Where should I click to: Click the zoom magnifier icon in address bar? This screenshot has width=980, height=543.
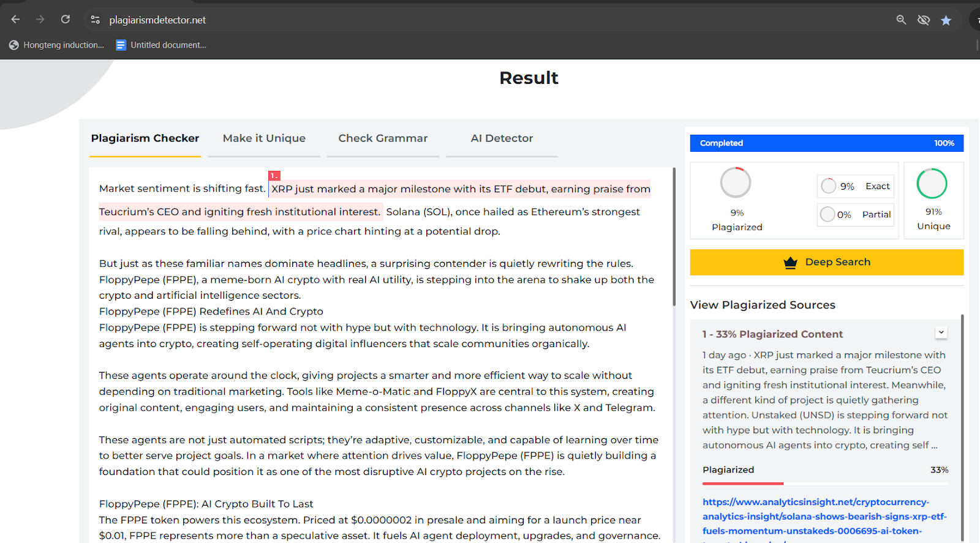click(901, 20)
